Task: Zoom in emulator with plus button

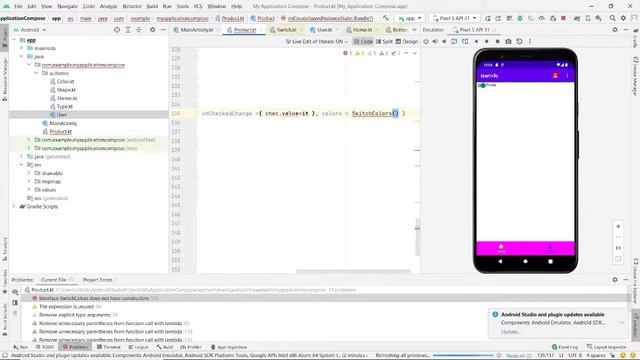Action: [618, 226]
